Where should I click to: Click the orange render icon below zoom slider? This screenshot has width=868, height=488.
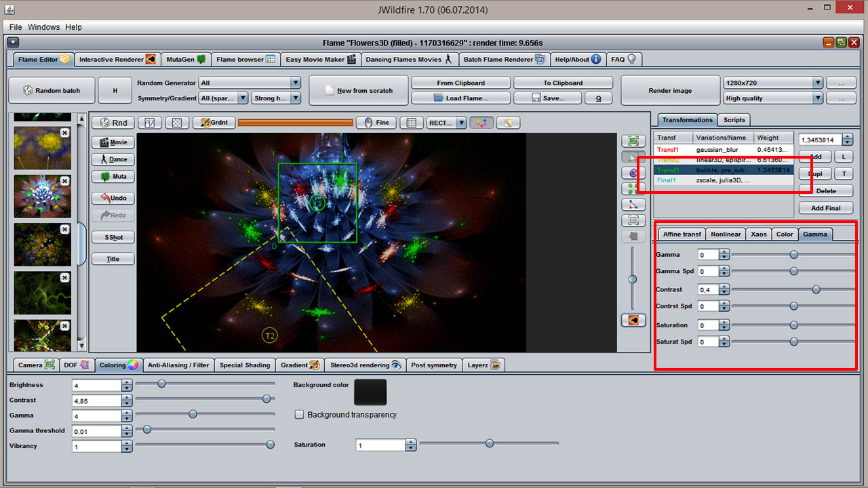click(x=633, y=320)
